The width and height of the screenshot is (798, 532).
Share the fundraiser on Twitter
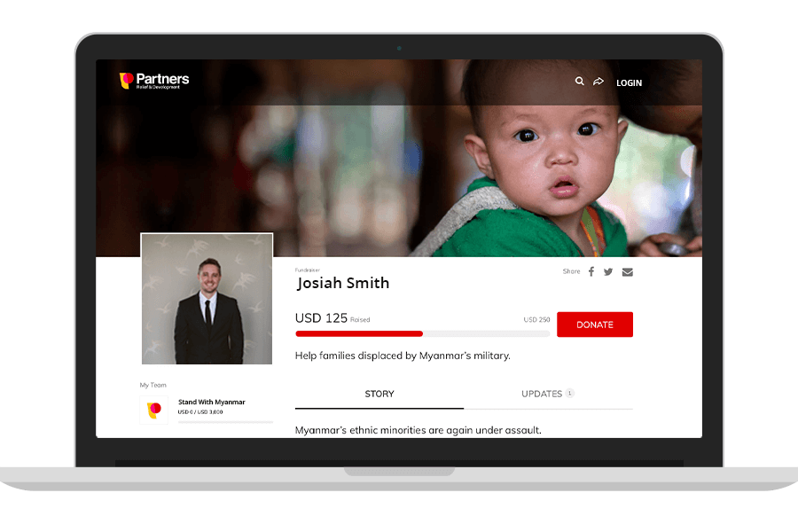coord(608,272)
